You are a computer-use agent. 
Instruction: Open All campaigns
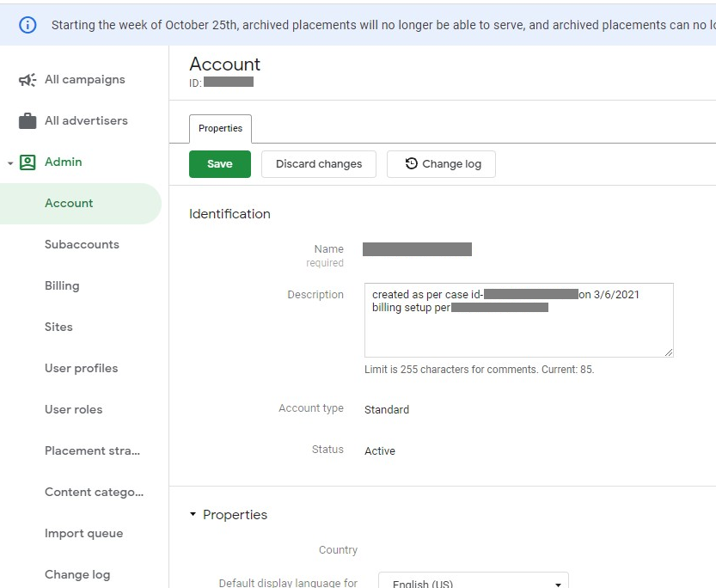(85, 79)
